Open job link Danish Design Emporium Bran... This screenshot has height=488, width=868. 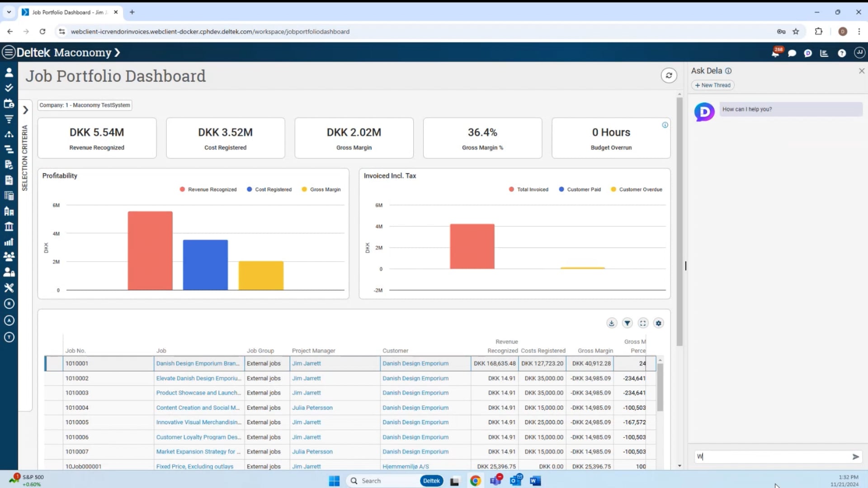198,363
